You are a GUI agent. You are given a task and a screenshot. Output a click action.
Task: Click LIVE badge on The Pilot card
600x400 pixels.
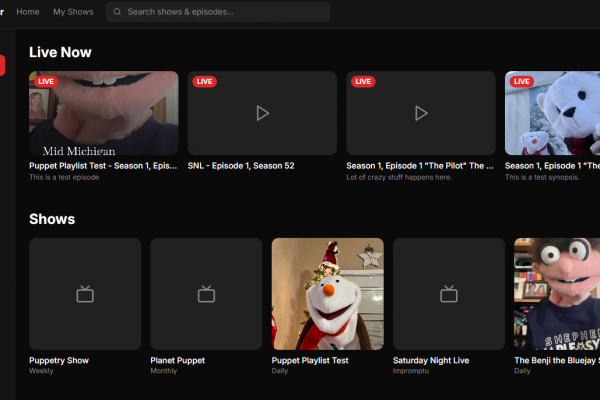click(x=363, y=81)
